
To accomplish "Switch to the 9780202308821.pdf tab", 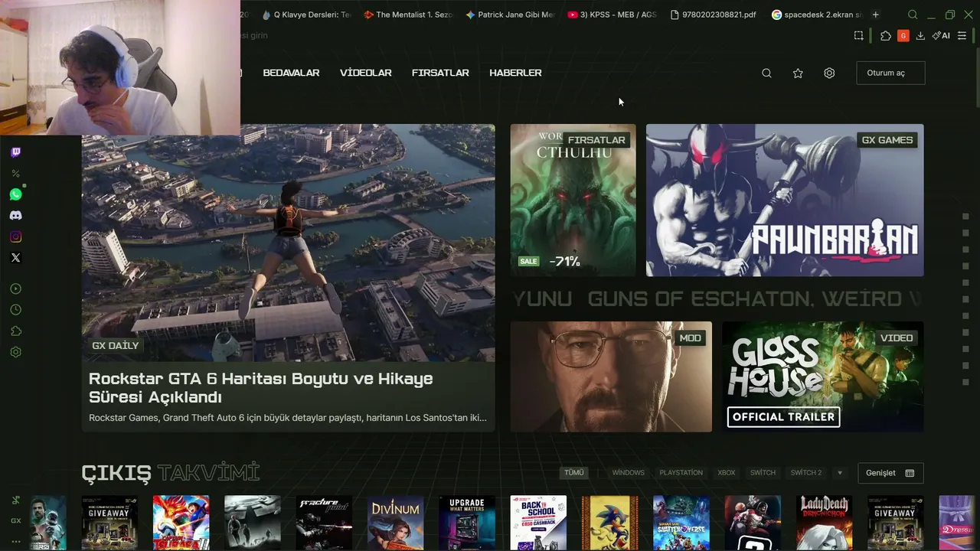I will click(x=713, y=15).
